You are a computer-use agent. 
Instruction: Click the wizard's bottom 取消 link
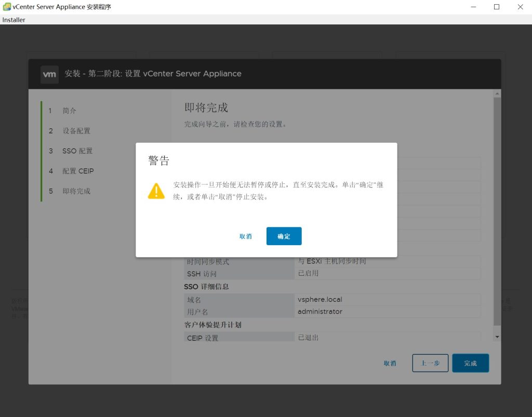coord(390,363)
